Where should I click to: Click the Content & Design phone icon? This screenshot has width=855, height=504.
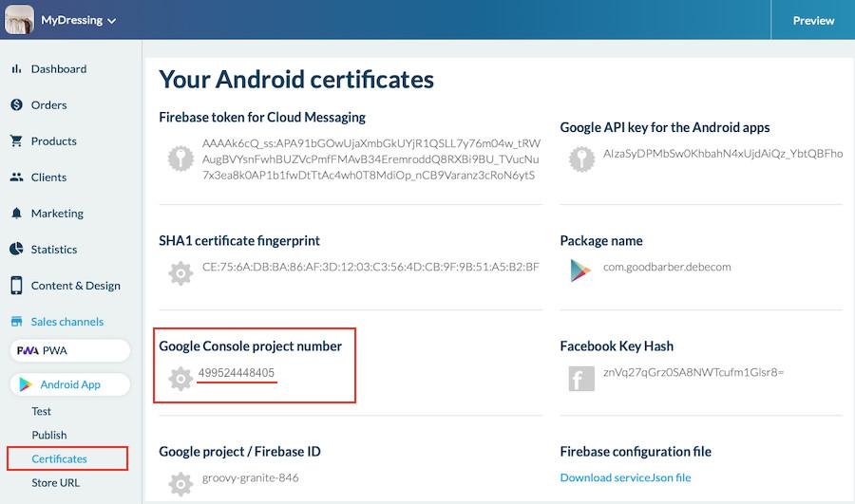16,286
